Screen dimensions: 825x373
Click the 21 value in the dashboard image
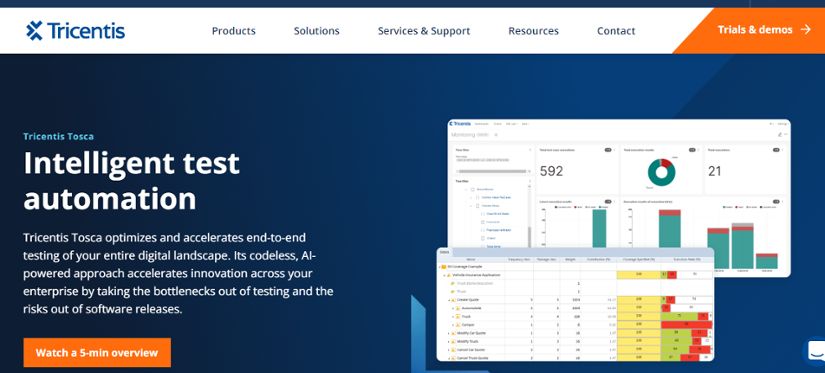coord(715,171)
